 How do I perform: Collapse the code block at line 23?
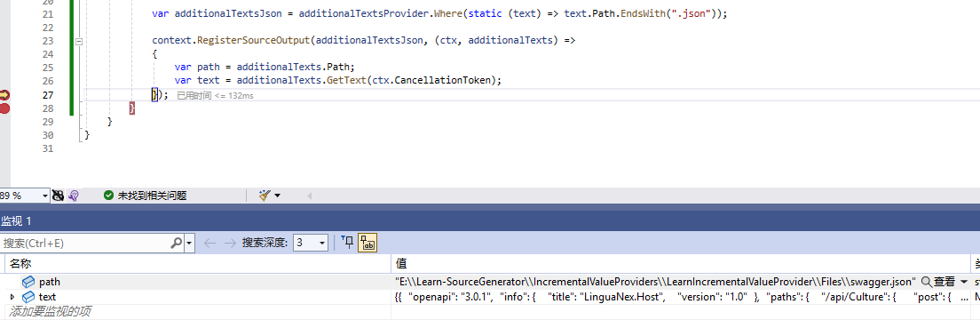[x=79, y=41]
